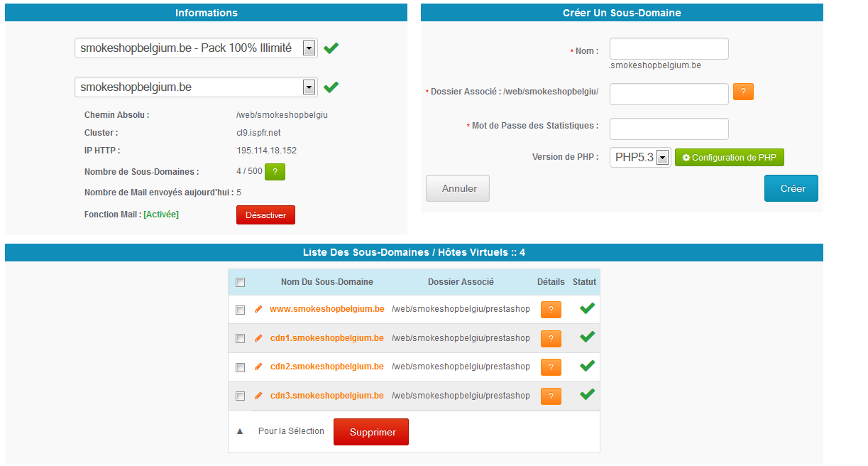Click the 4 / 500 subdomain count
This screenshot has height=466, width=868.
250,172
